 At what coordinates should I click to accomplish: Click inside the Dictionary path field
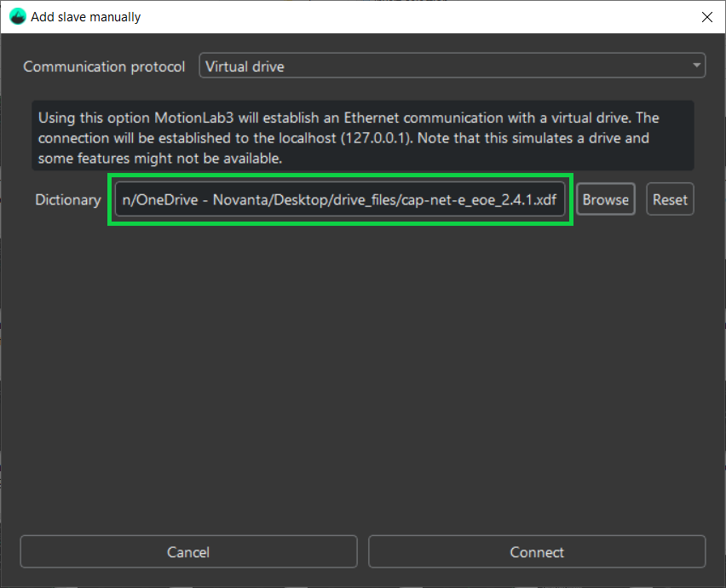click(x=340, y=199)
